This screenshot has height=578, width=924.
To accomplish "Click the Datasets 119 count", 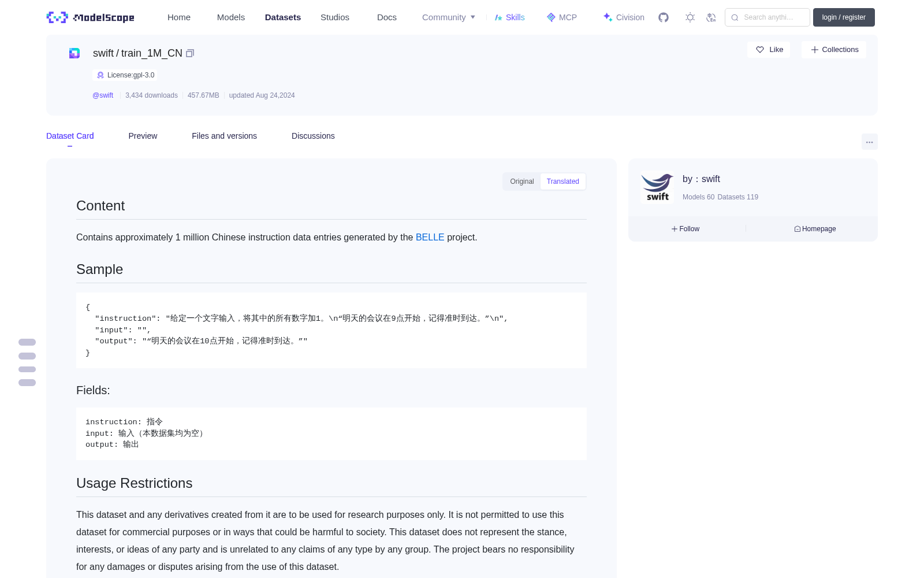I will pos(738,197).
